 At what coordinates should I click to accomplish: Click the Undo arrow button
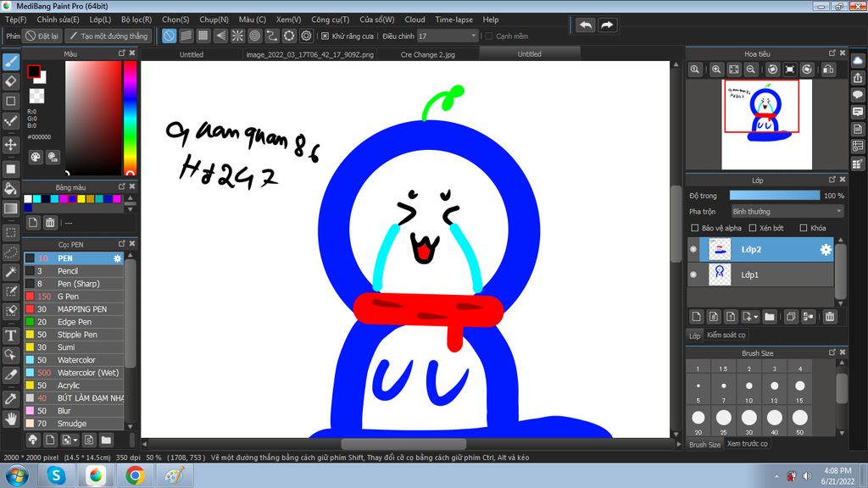(x=585, y=25)
